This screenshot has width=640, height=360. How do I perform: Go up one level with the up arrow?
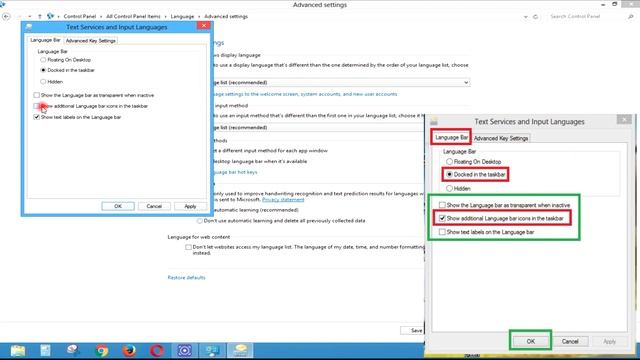(40, 16)
